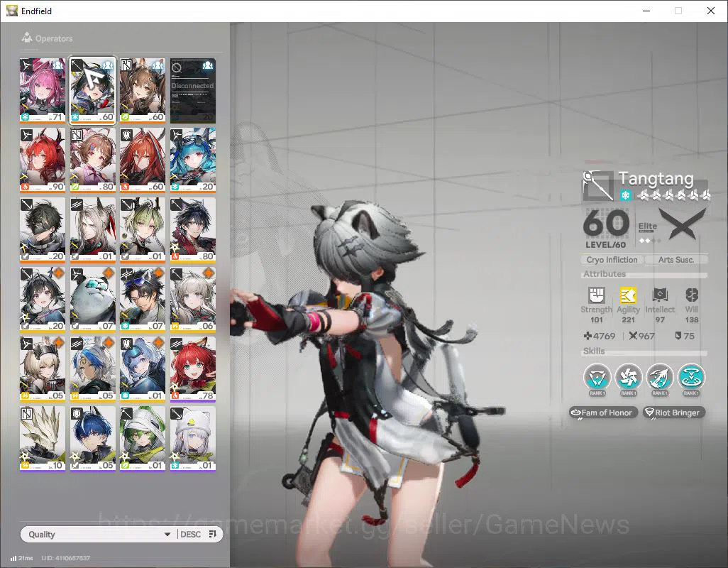The width and height of the screenshot is (728, 568).
Task: Select the red-haired green-eyed operator level 78
Action: (x=193, y=369)
